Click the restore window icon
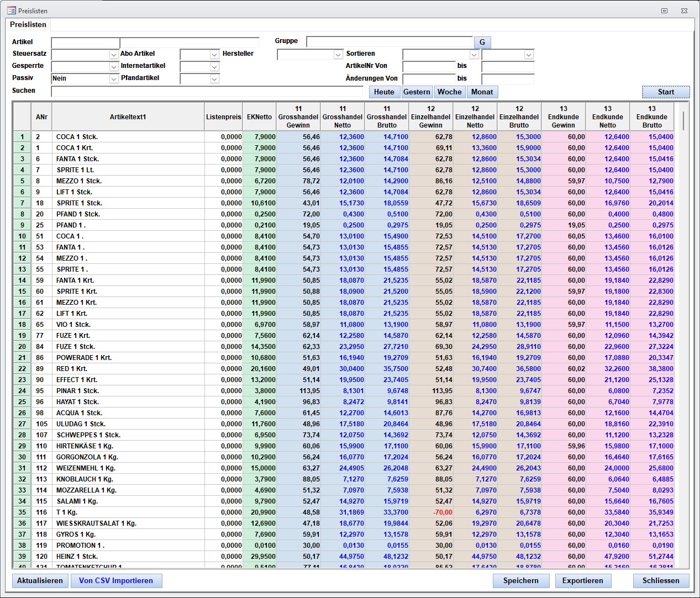The height and width of the screenshot is (598, 700). click(x=664, y=10)
